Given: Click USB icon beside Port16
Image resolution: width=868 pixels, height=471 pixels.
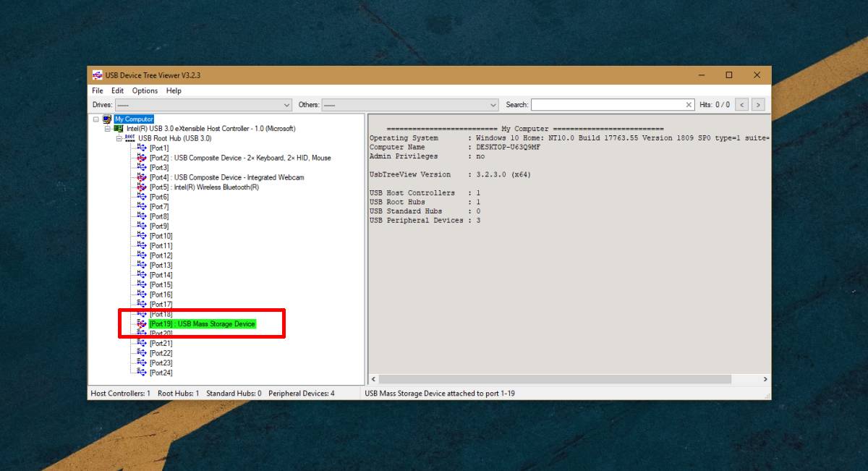Looking at the screenshot, I should (x=142, y=294).
